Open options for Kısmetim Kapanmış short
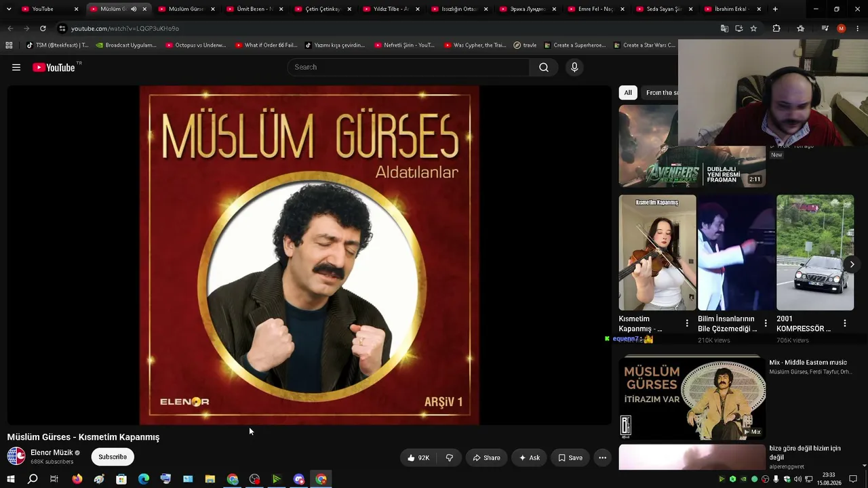Viewport: 868px width, 488px height. [x=687, y=323]
